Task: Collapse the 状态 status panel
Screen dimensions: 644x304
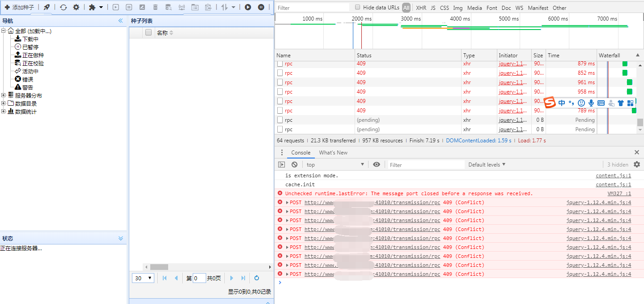Action: coord(120,238)
